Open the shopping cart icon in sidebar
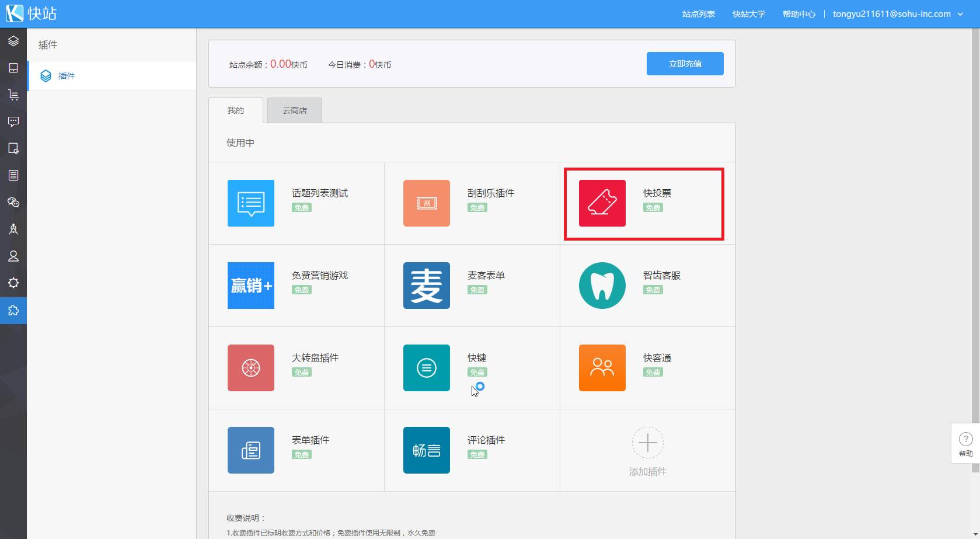The image size is (980, 539). pyautogui.click(x=13, y=95)
